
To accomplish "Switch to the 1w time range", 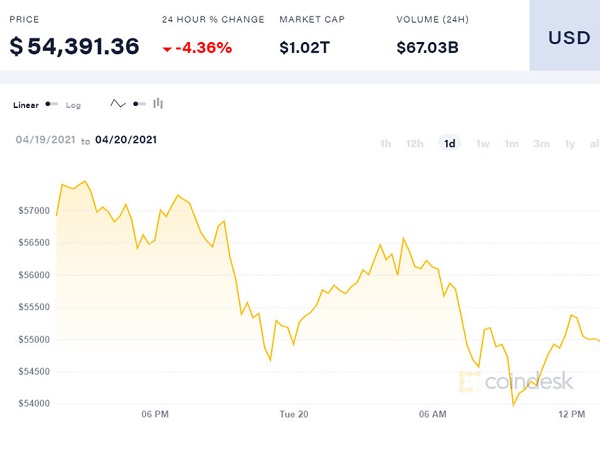I will tap(482, 144).
